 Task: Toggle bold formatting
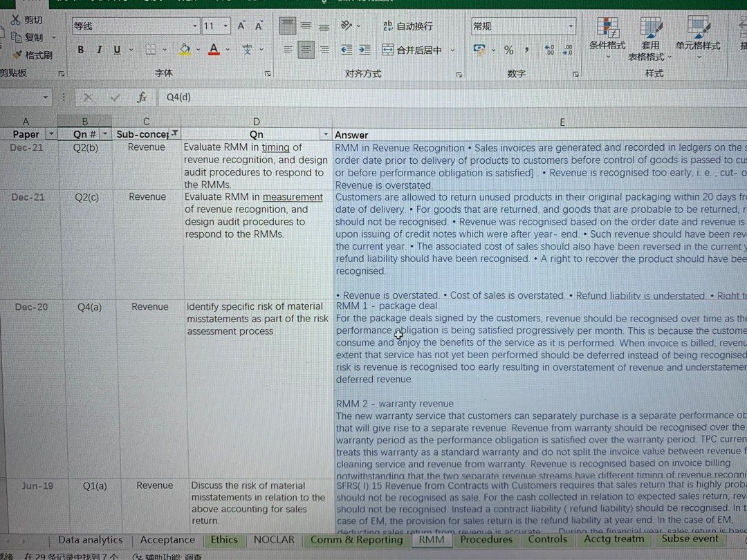point(80,50)
